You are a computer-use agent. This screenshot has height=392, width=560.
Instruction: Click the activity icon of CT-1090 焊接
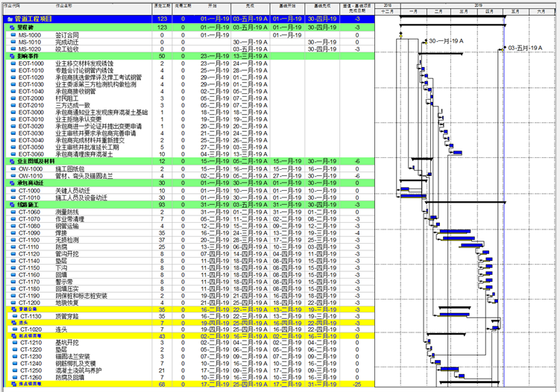coord(13,233)
